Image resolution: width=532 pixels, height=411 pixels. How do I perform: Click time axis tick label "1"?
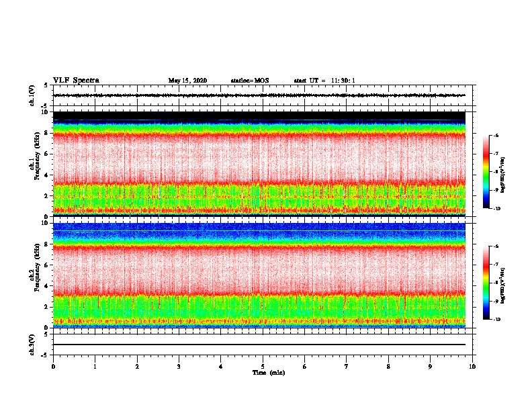(95, 366)
